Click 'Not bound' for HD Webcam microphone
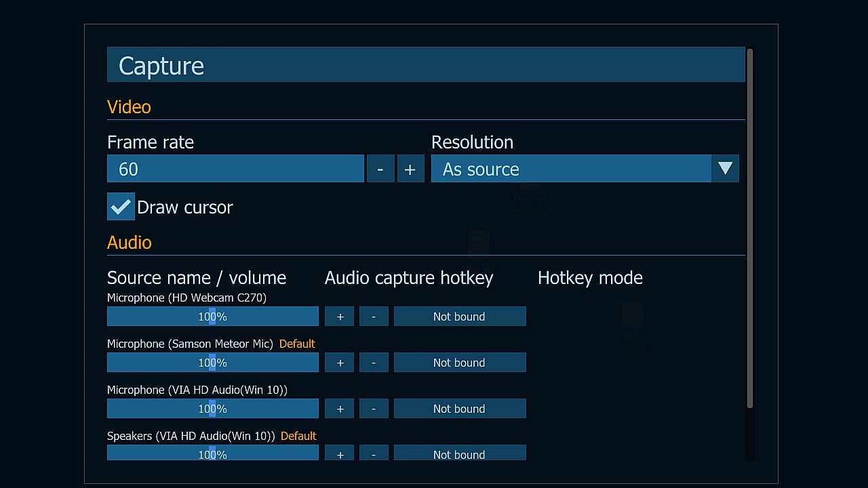The width and height of the screenshot is (868, 488). tap(460, 317)
